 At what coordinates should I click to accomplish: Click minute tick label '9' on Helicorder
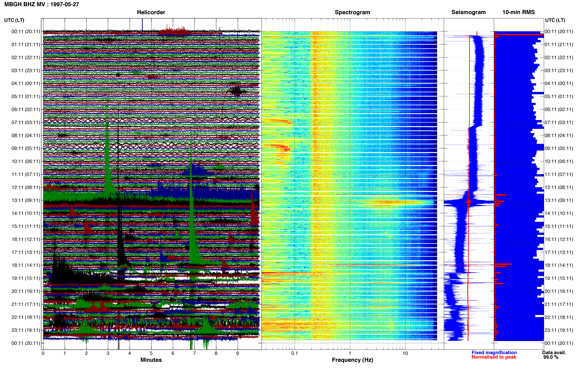click(x=238, y=353)
